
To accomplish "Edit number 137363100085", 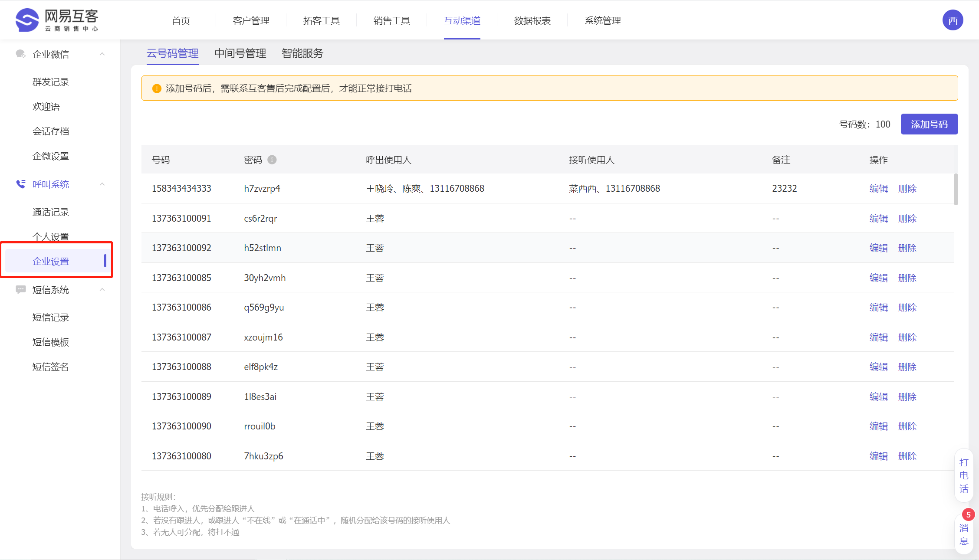I will coord(879,278).
